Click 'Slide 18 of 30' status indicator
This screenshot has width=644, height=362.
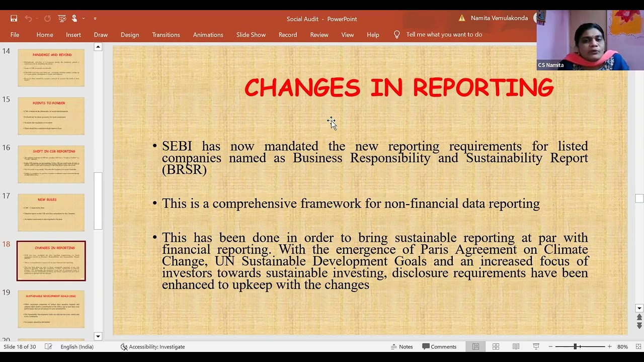20,346
